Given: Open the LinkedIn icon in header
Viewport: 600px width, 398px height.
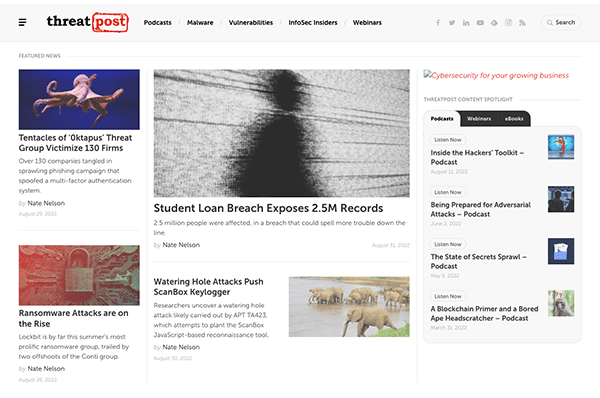Looking at the screenshot, I should [x=466, y=23].
